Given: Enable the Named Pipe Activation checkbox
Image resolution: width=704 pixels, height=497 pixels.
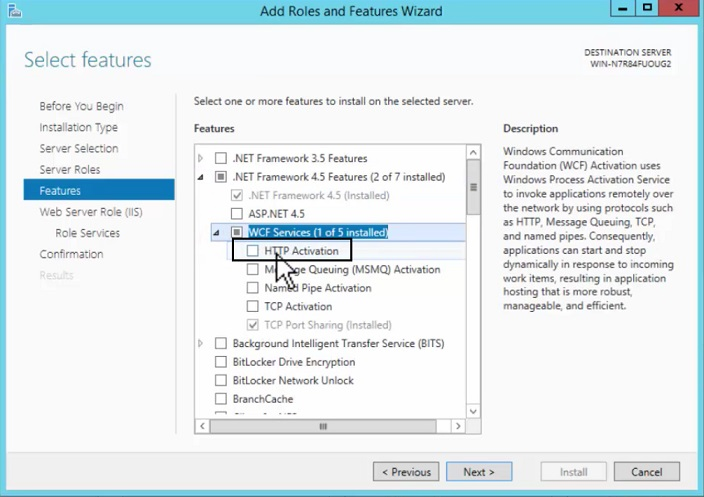Looking at the screenshot, I should 253,288.
